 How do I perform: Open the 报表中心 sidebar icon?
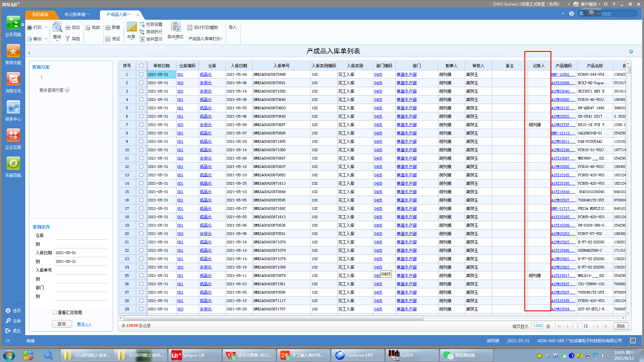(x=13, y=108)
